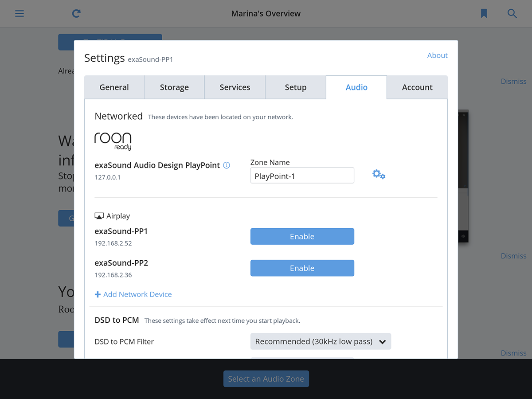The height and width of the screenshot is (399, 532).
Task: Click the exaSound-PP1 device name under Airplay
Action: pyautogui.click(x=121, y=231)
